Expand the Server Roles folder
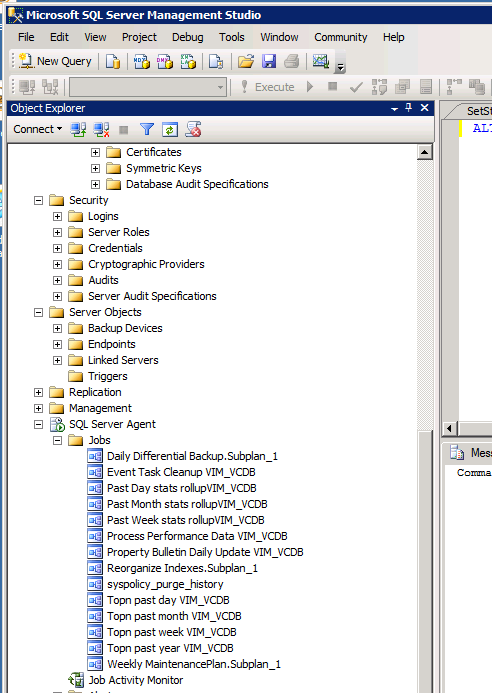This screenshot has width=492, height=693. 57,232
